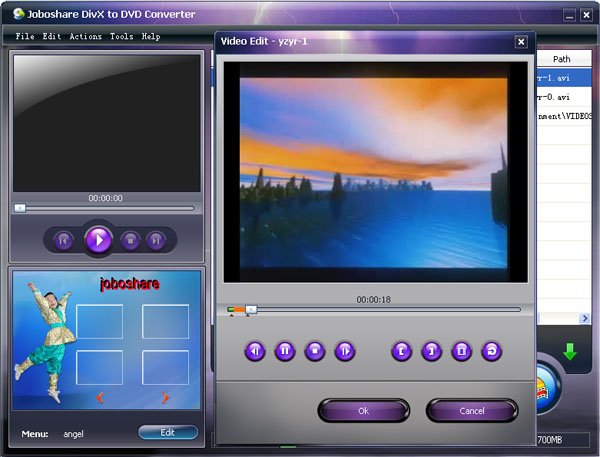Open the Actions menu
This screenshot has width=600, height=457.
pyautogui.click(x=86, y=36)
